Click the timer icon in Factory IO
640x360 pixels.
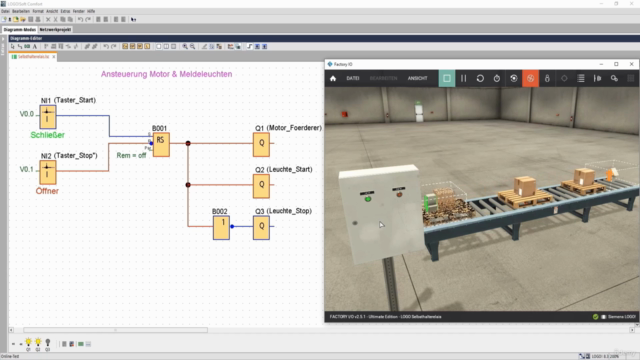pos(497,78)
